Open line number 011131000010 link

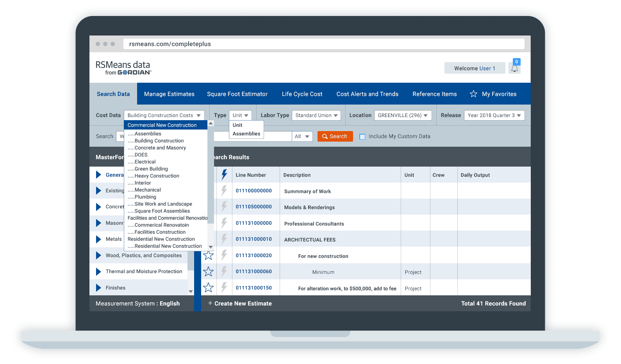254,239
